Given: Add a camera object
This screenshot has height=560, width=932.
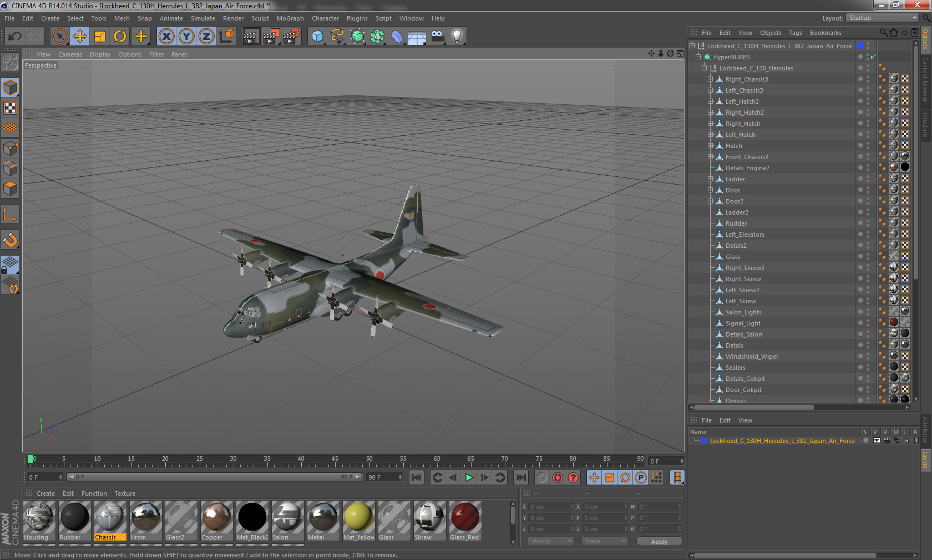Looking at the screenshot, I should (437, 37).
